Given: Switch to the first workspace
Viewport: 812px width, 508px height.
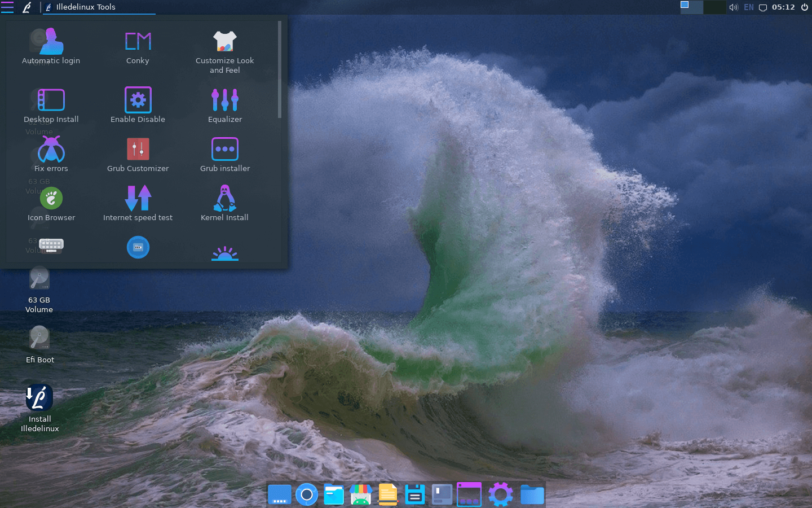Looking at the screenshot, I should pyautogui.click(x=691, y=7).
